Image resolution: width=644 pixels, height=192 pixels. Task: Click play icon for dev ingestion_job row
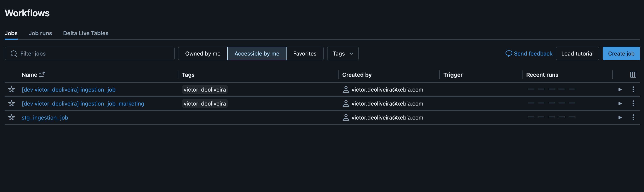(620, 89)
